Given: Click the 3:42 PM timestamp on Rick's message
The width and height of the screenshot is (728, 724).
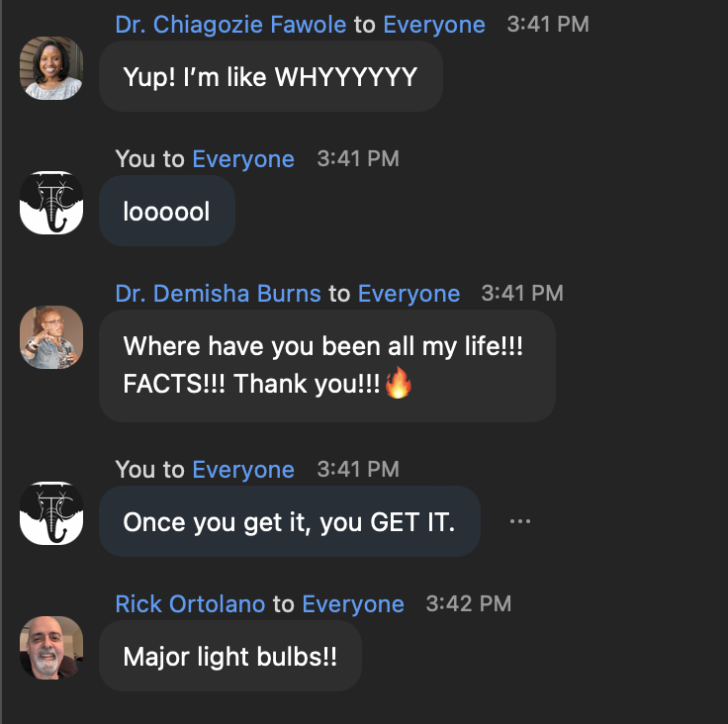Looking at the screenshot, I should tap(469, 603).
